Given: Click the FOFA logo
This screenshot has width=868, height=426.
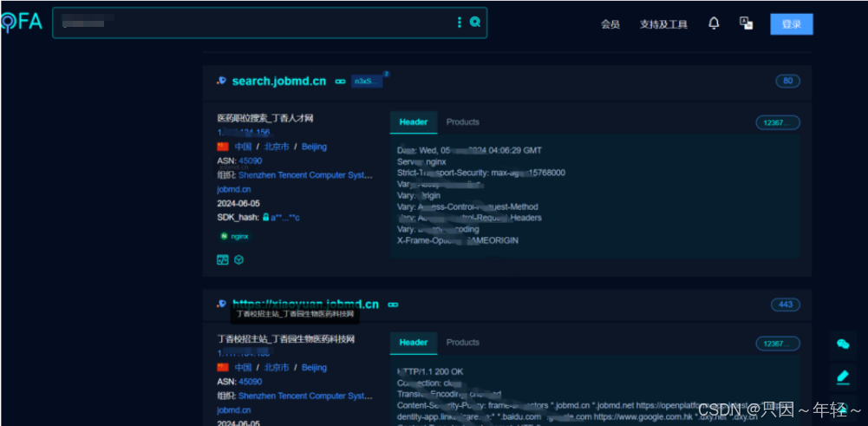Looking at the screenshot, I should 21,23.
